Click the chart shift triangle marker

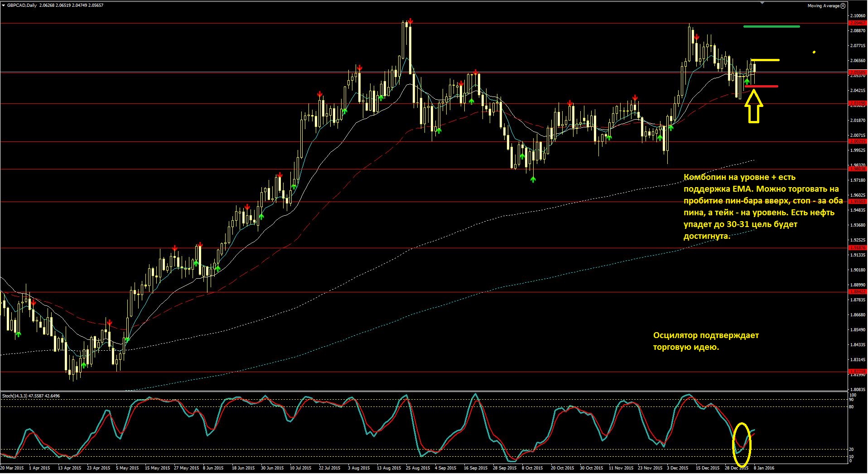click(762, 2)
